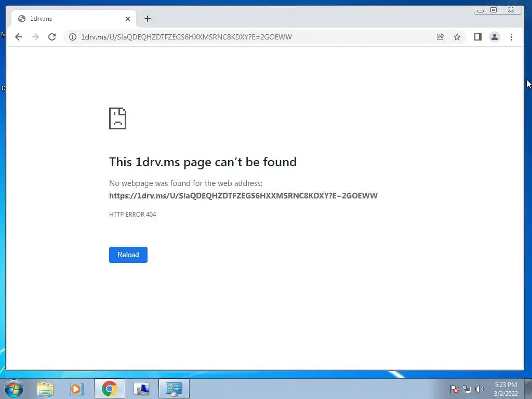
Task: Select the 1drv.ms tab
Action: tap(74, 19)
